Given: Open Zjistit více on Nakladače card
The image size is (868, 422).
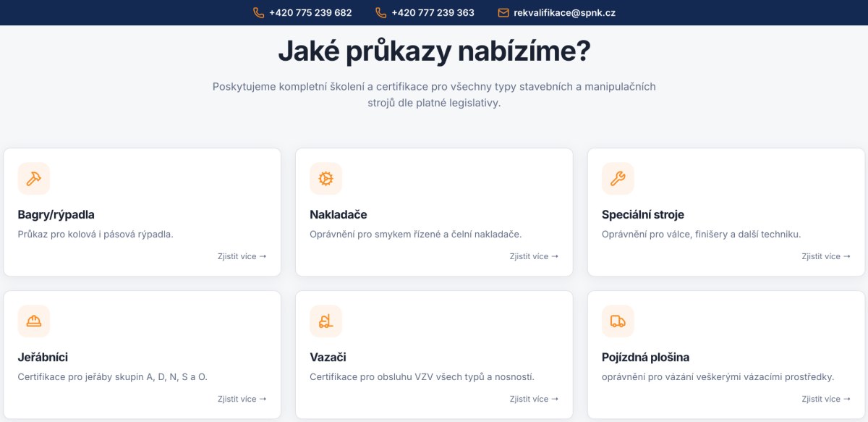Looking at the screenshot, I should tap(534, 256).
